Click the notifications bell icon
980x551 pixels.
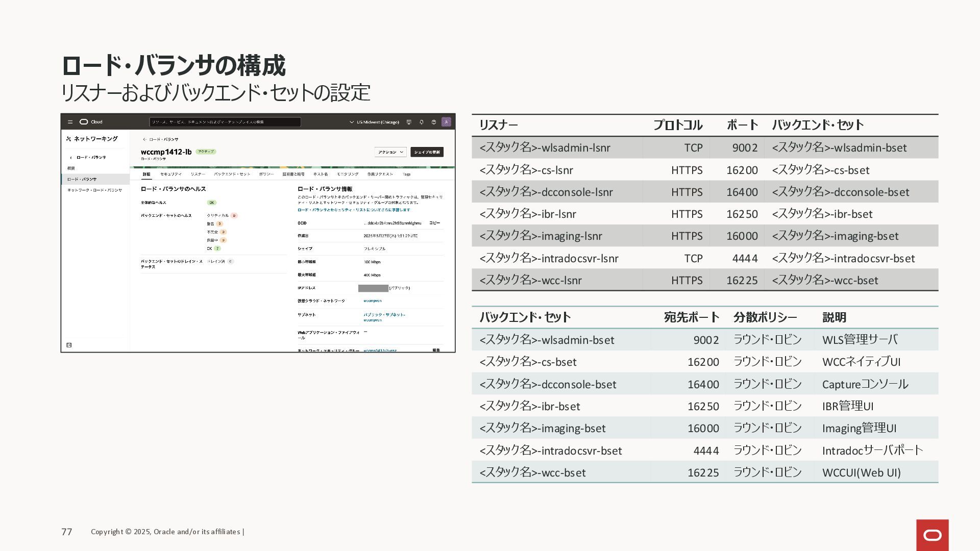[422, 122]
